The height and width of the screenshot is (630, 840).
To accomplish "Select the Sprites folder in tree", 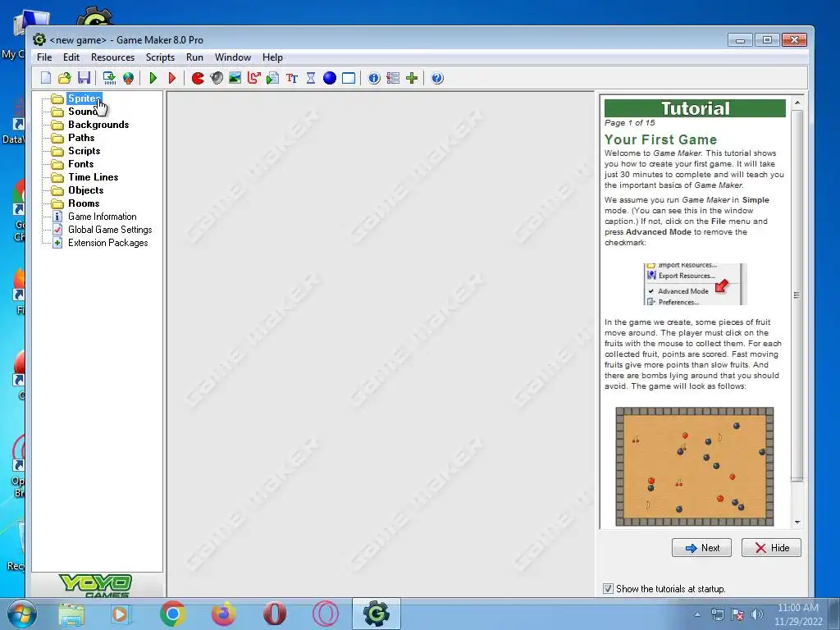I will (84, 98).
